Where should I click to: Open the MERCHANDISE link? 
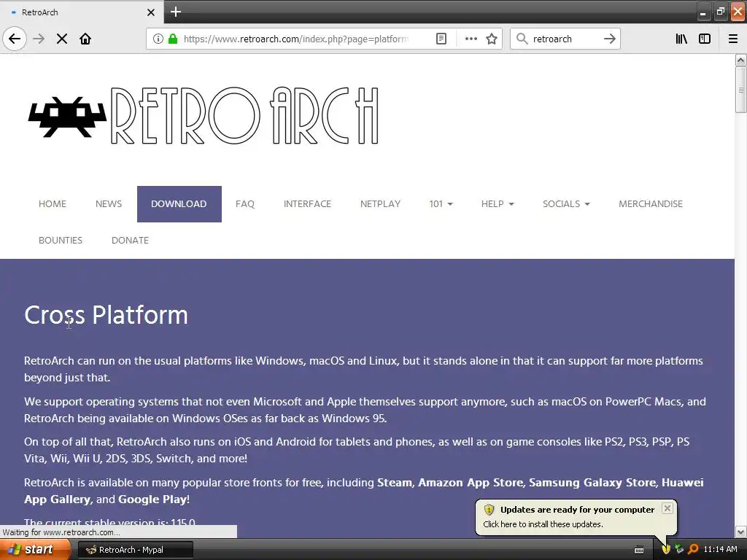tap(650, 204)
